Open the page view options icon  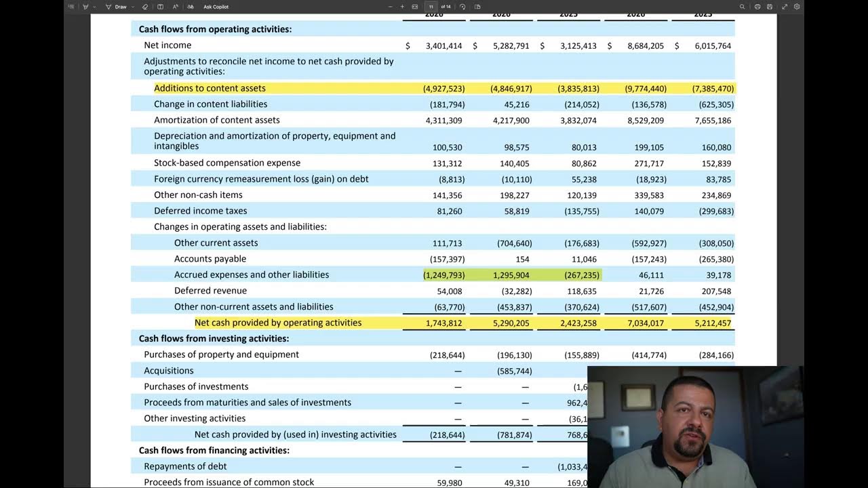tap(477, 7)
